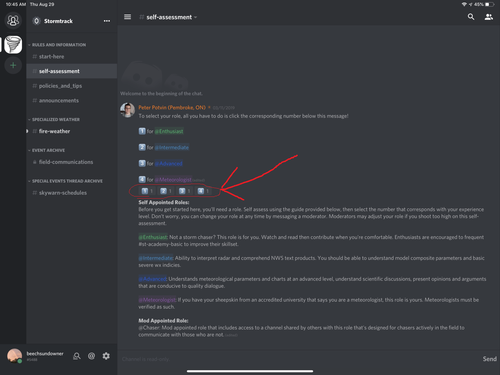Add a server with the plus icon
This screenshot has height=375, width=500.
tap(13, 65)
